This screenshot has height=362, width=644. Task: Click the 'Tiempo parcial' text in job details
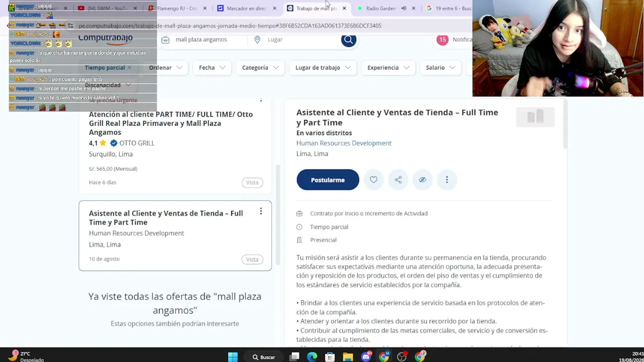coord(329,227)
